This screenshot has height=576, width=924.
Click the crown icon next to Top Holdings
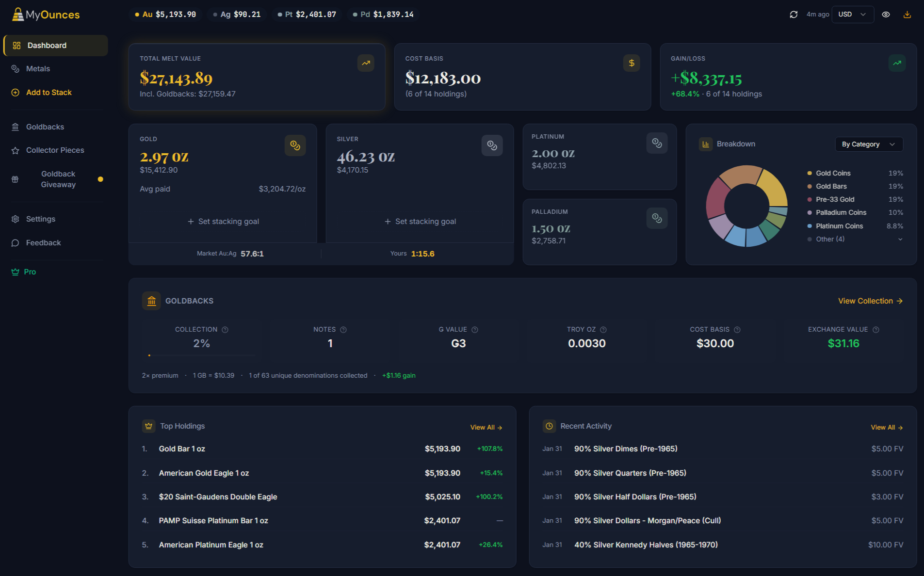(148, 426)
